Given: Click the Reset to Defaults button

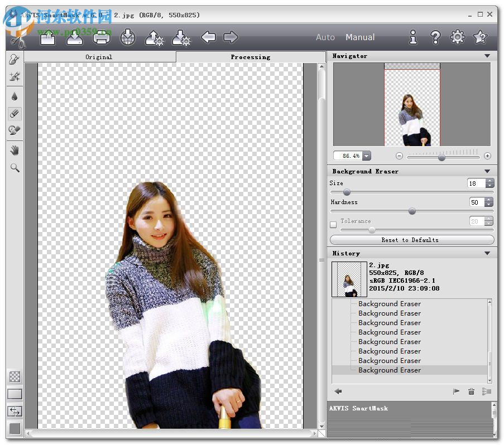Looking at the screenshot, I should (x=411, y=240).
